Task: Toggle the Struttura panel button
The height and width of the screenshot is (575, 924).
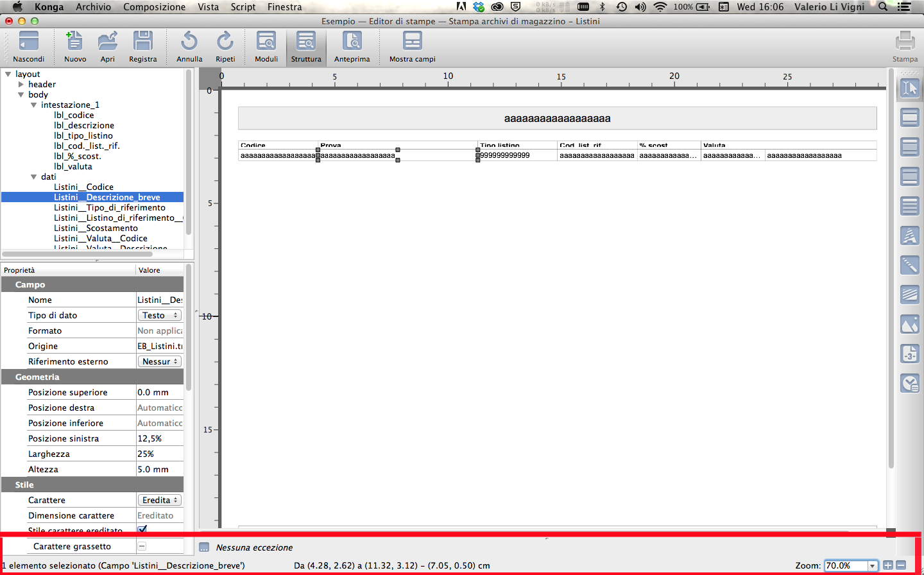Action: (x=306, y=42)
